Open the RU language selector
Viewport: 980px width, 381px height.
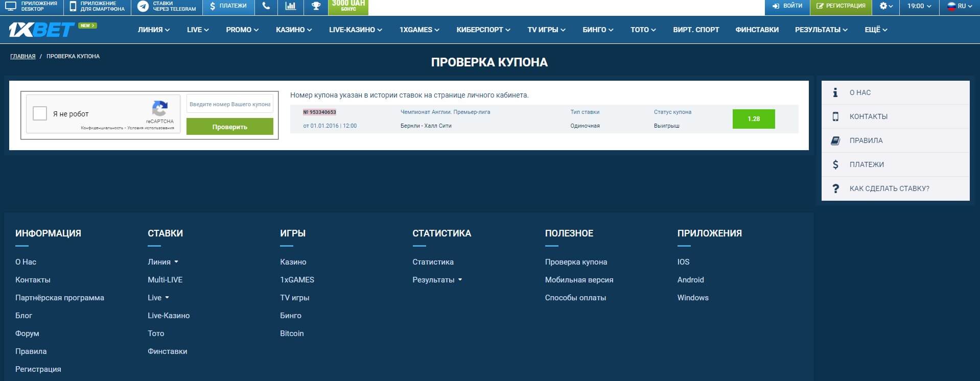click(960, 6)
